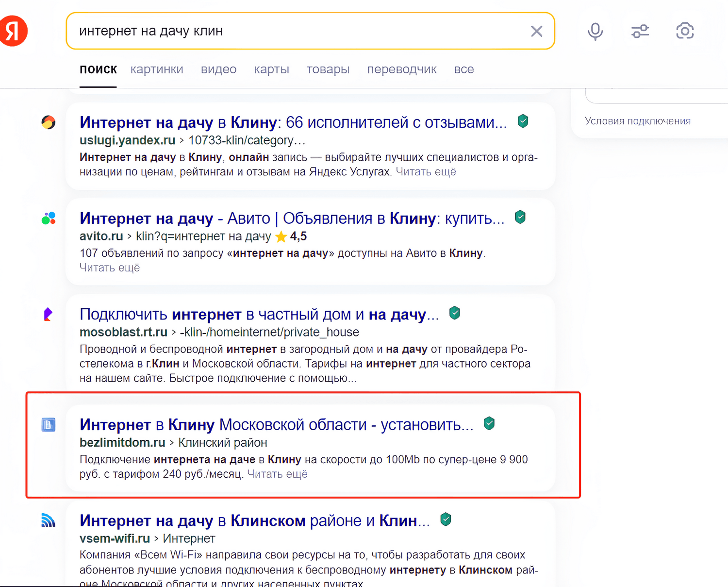Click the Rostelecom favicon
Viewport: 728px width, 587px height.
click(x=48, y=315)
